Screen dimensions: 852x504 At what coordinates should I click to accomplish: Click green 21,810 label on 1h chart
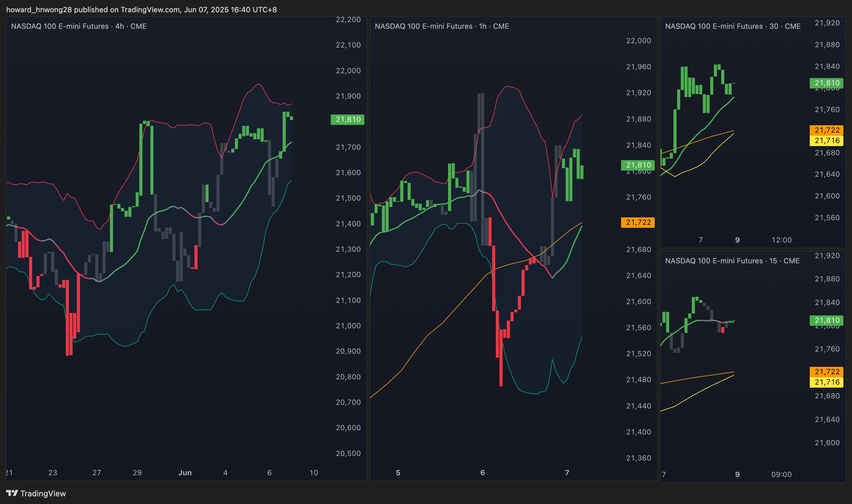click(638, 165)
